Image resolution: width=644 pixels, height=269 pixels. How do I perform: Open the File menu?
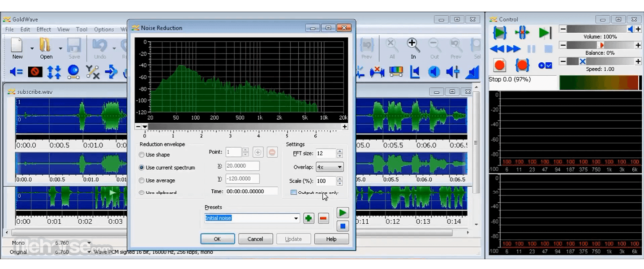9,30
